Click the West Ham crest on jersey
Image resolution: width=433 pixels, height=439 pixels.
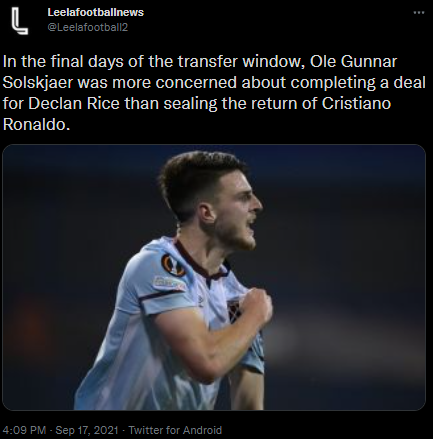(234, 311)
